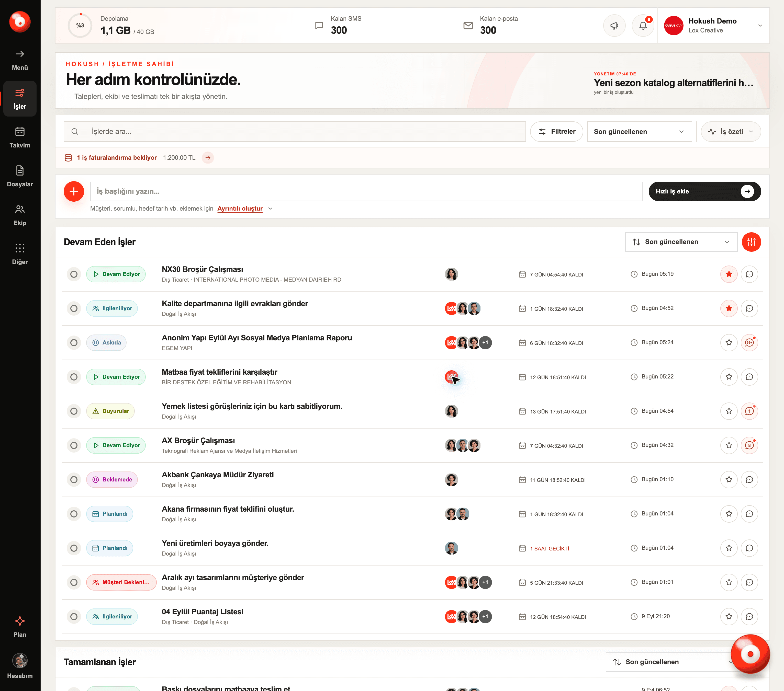Check completion circle for Yeni üretimleri boyaya gönder
This screenshot has height=691, width=784.
pos(74,548)
